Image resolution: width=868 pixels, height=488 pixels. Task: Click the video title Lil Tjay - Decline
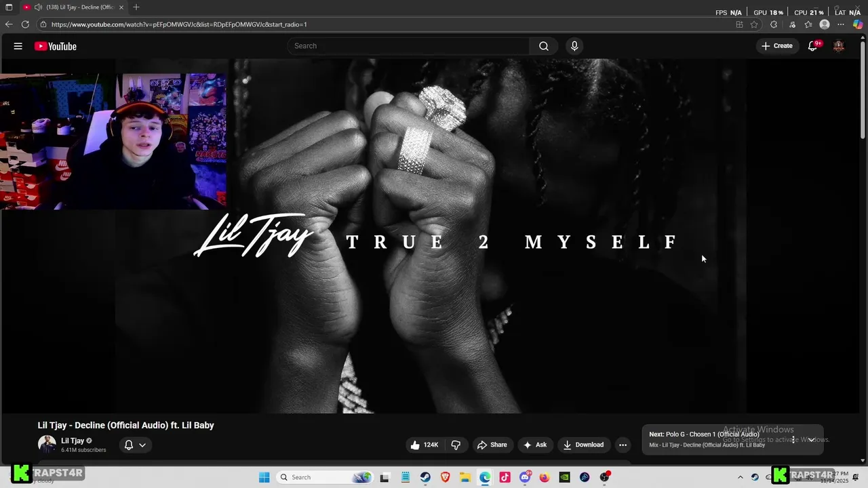click(x=125, y=425)
